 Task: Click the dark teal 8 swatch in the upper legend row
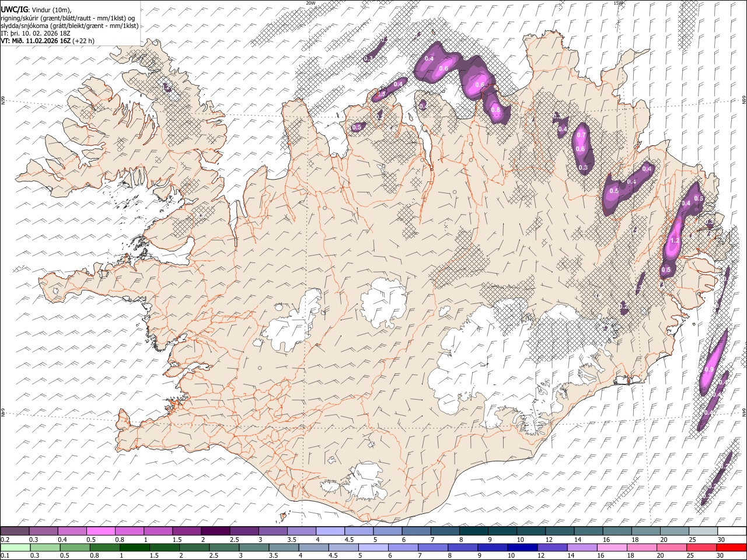[473, 531]
